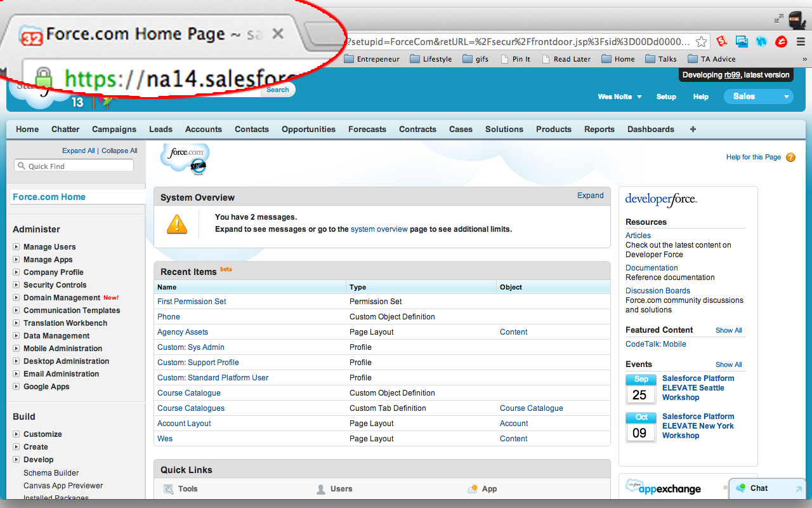
Task: Click the green Chat status icon
Action: (740, 488)
